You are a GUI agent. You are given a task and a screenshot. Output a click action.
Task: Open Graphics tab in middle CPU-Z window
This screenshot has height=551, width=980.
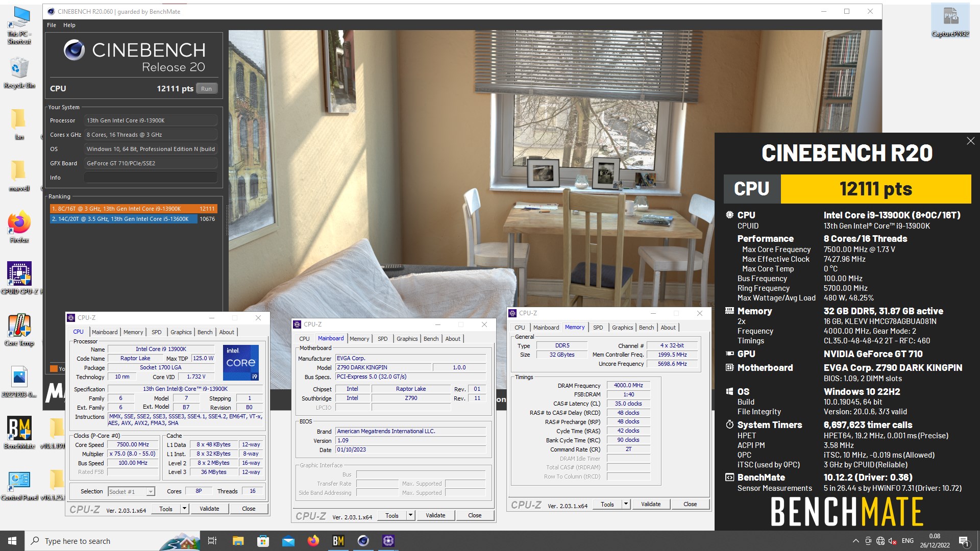tap(407, 339)
